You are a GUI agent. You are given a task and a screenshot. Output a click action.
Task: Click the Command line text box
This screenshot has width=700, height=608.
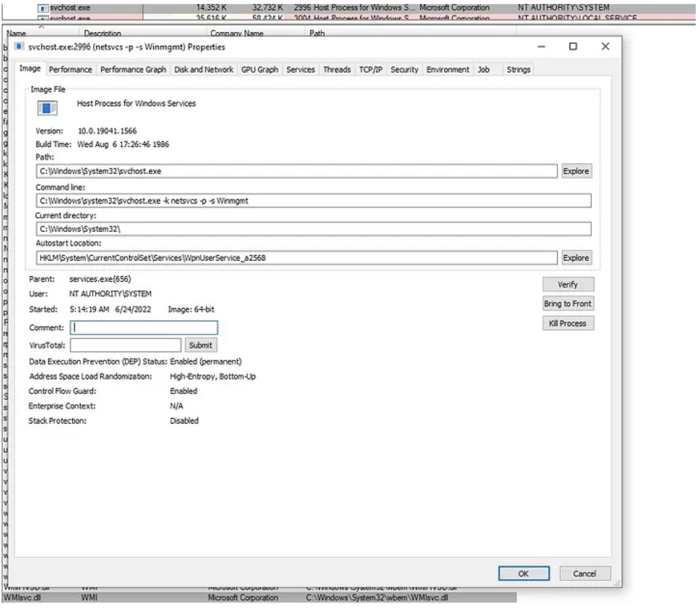point(313,201)
